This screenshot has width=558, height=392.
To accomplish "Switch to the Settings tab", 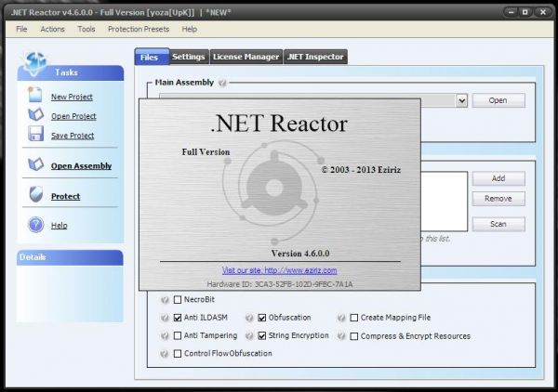I will pyautogui.click(x=189, y=57).
